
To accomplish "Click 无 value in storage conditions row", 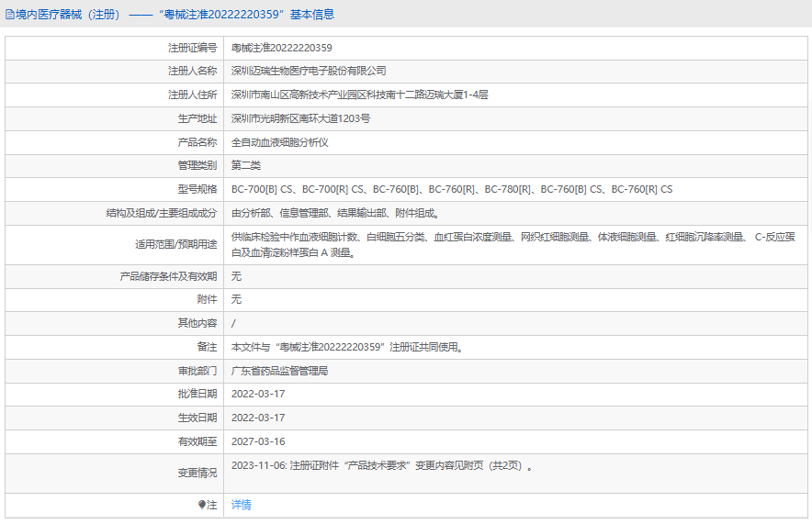I will tap(236, 276).
